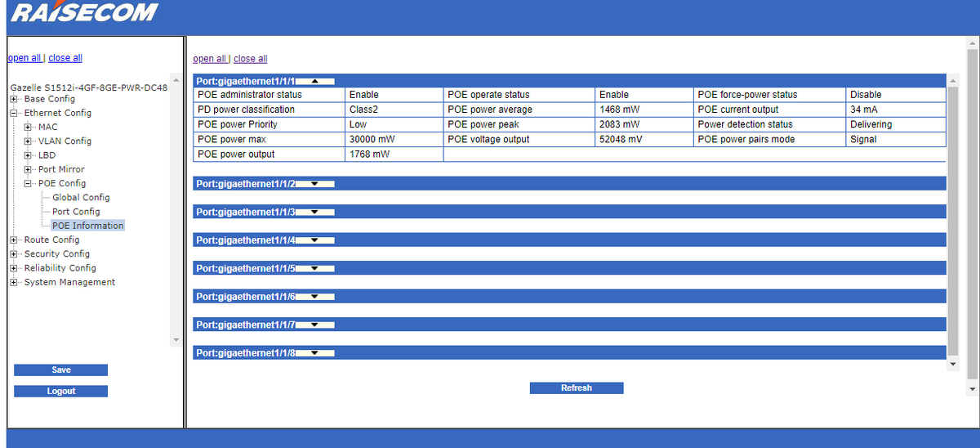Click the RAISECOM logo
The width and height of the screenshot is (980, 448).
[x=85, y=11]
